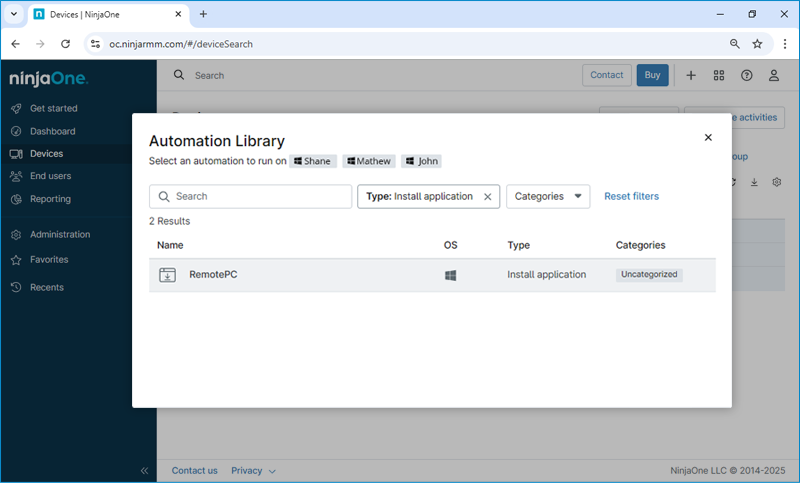
Task: Open Favorites star in sidebar
Action: (x=49, y=260)
